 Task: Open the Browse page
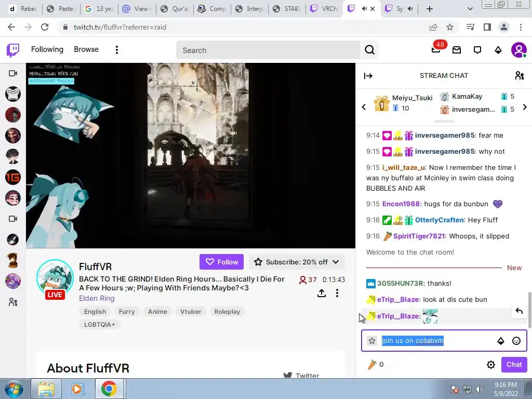click(x=86, y=49)
